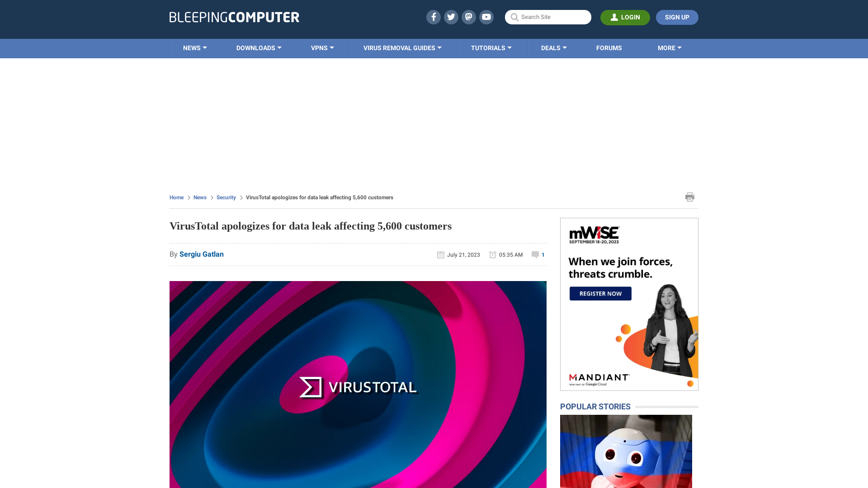The height and width of the screenshot is (488, 868).
Task: Navigate to Security breadcrumb link
Action: point(226,197)
